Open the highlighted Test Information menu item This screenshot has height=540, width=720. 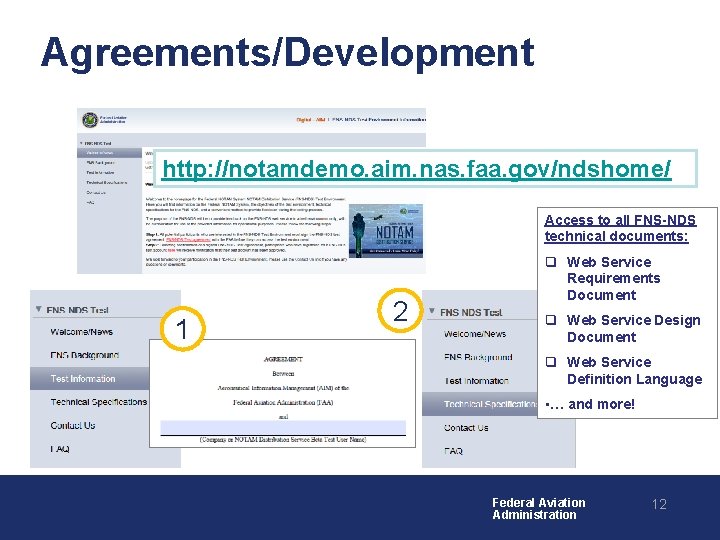[90, 378]
